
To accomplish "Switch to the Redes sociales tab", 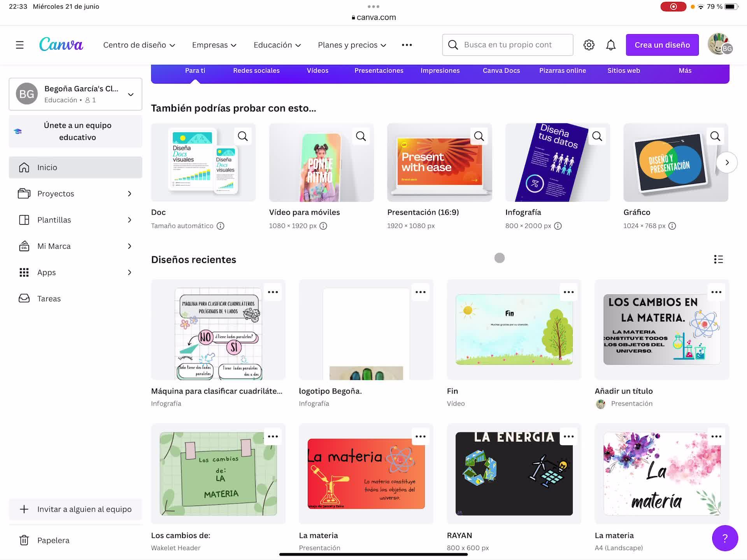I will 256,71.
